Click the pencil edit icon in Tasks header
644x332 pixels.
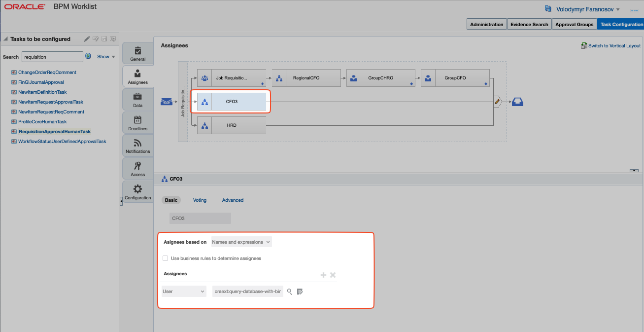click(x=87, y=39)
